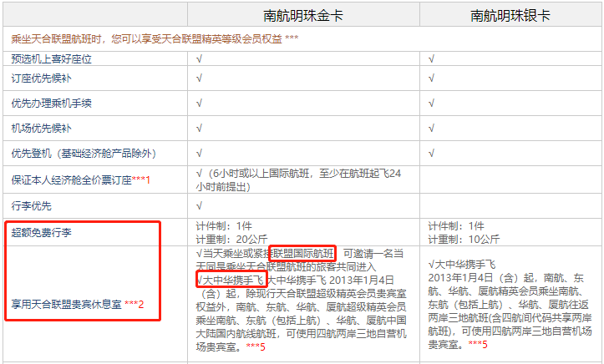Image resolution: width=604 pixels, height=364 pixels.
Task: Click the 预选机上喜好座位 row label
Action: click(x=51, y=59)
